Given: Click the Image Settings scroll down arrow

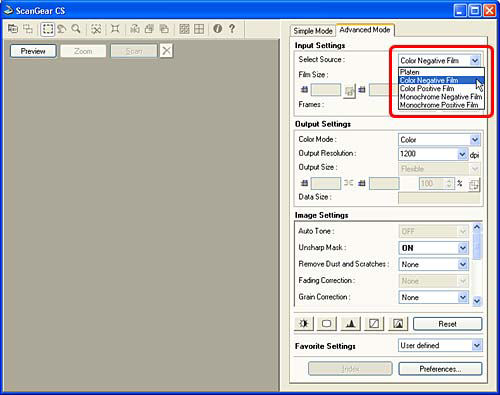Looking at the screenshot, I should pos(477,301).
